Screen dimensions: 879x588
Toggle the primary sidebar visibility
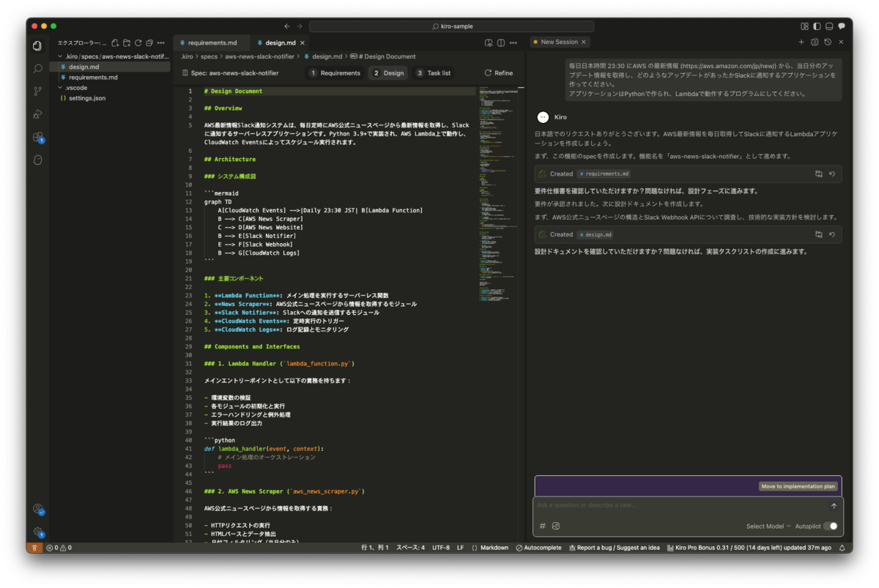[x=817, y=26]
